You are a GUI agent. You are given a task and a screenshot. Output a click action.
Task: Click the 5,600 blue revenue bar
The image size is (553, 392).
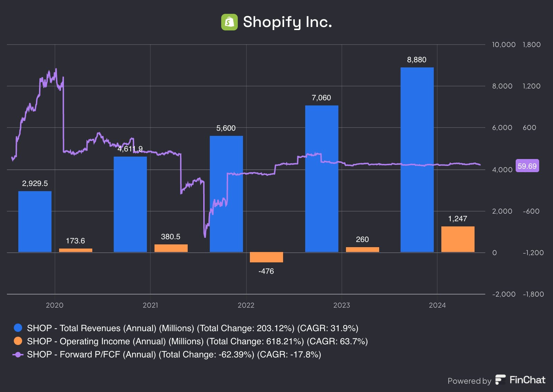226,194
